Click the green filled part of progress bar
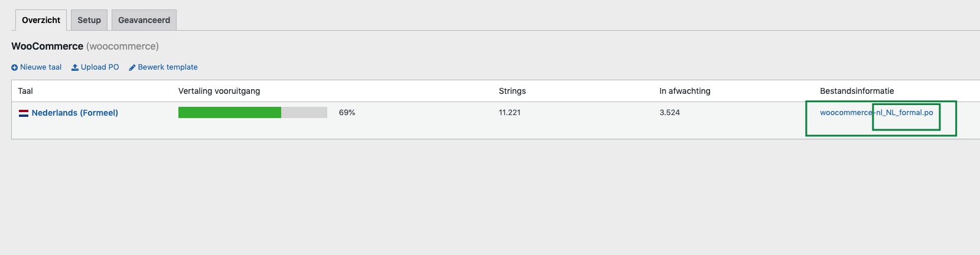Image resolution: width=980 pixels, height=255 pixels. pyautogui.click(x=230, y=112)
